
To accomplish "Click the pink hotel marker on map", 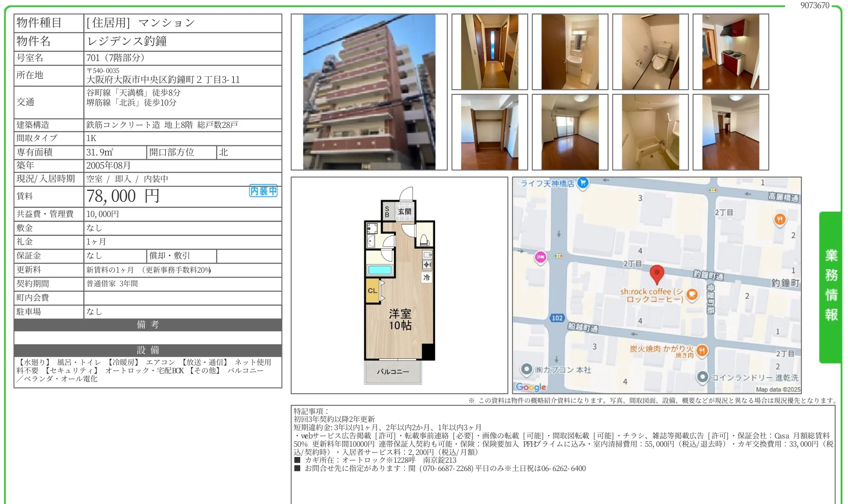I will point(540,257).
